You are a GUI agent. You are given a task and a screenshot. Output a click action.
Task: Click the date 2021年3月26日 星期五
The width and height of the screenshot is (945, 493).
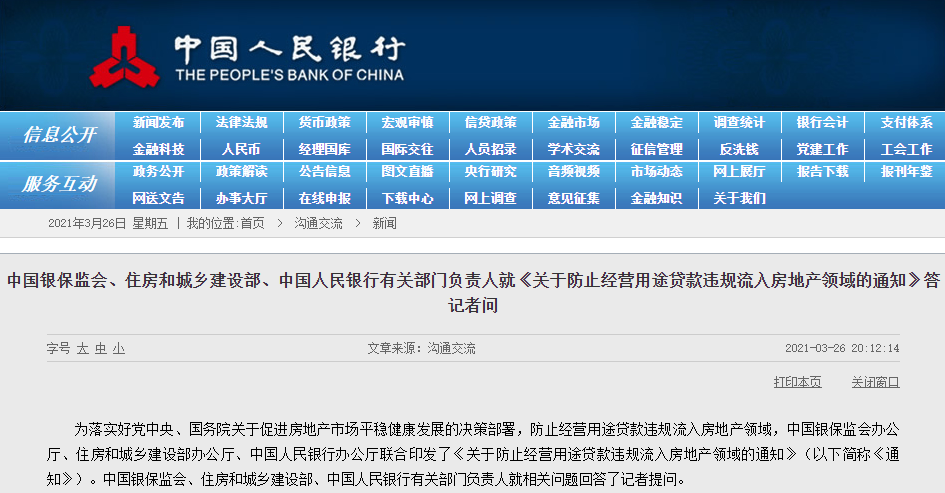108,224
